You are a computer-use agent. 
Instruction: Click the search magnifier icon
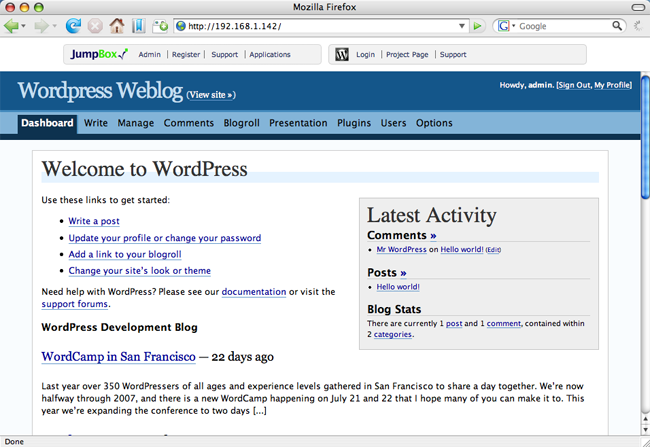617,26
